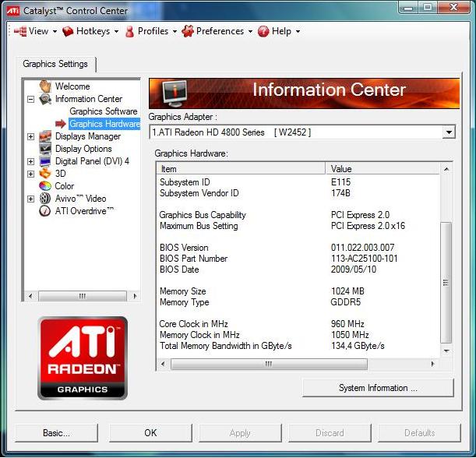Viewport: 476px width, 458px height.
Task: Click the Memory Size row
Action: tap(298, 291)
